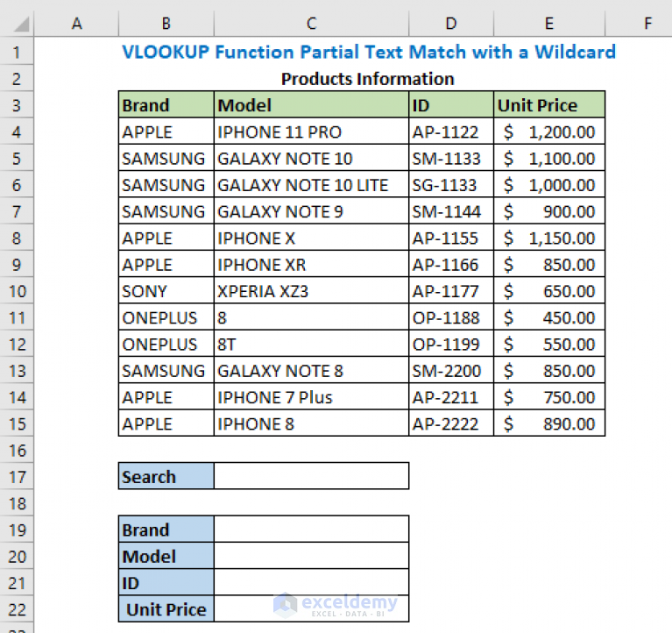Viewport: 672px width, 633px height.
Task: Click the empty Brand result cell in row 19
Action: coord(312,530)
